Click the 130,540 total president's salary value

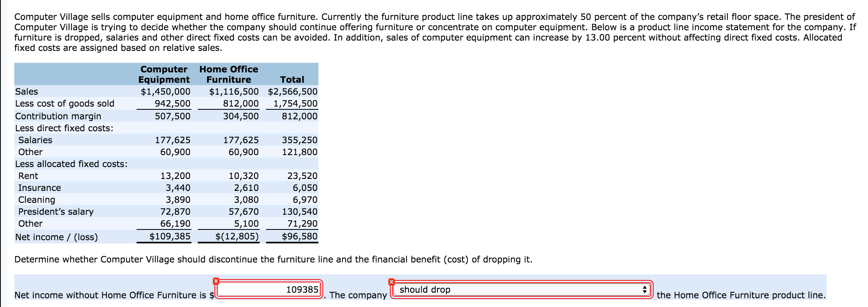pyautogui.click(x=300, y=212)
